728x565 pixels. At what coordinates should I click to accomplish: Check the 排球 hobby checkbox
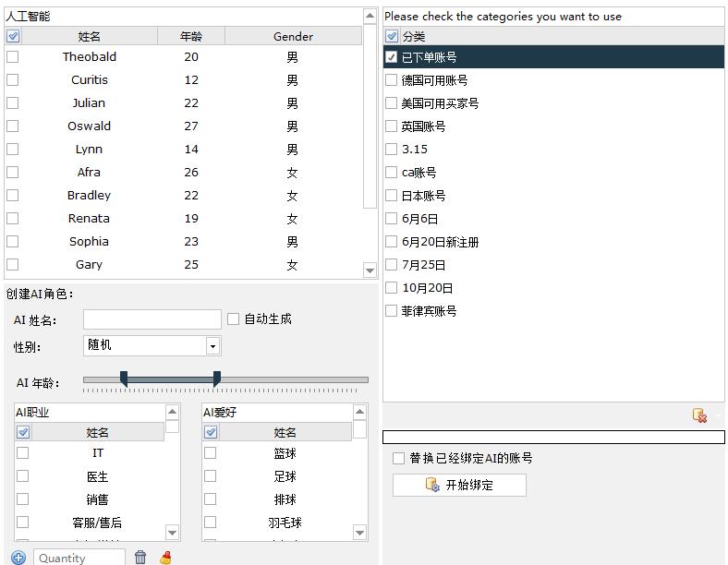[x=211, y=499]
